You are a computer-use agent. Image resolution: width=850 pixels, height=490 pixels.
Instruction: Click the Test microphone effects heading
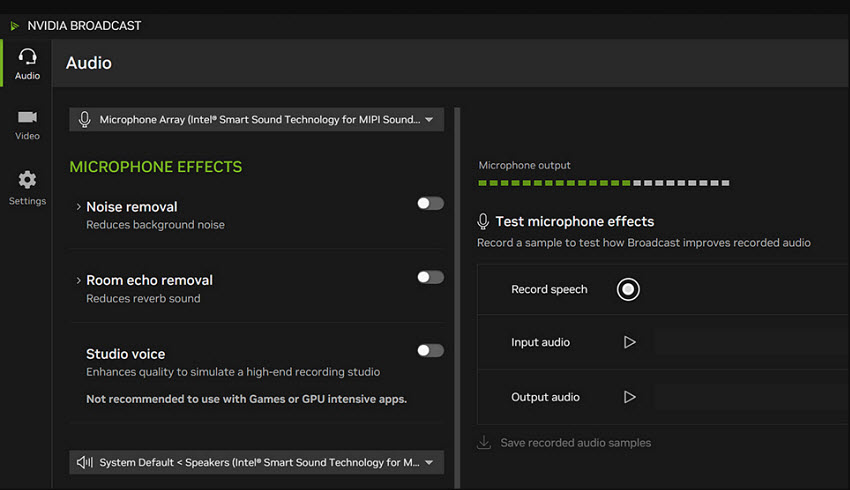click(575, 221)
